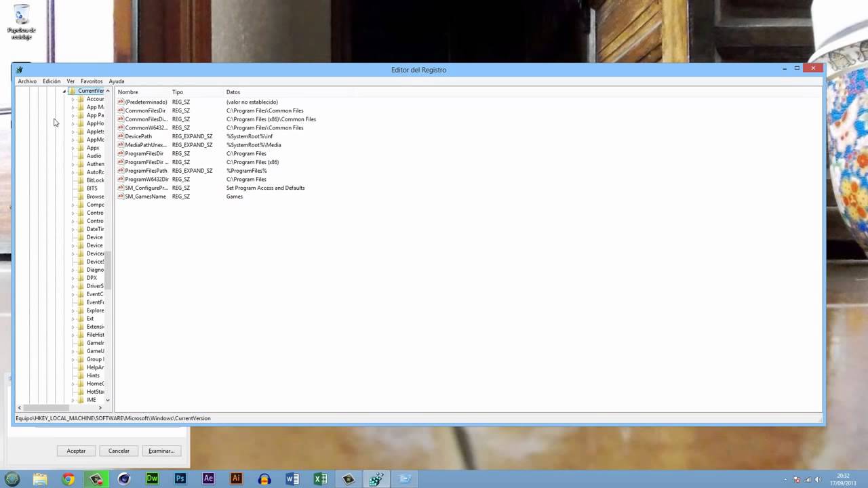Open the Ayuda menu
This screenshot has height=488, width=868.
[117, 81]
